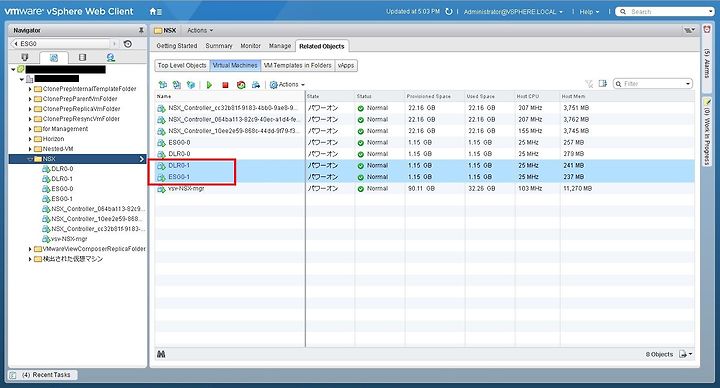This screenshot has height=388, width=720.
Task: Click the migrate virtual machine icon
Action: [256, 85]
